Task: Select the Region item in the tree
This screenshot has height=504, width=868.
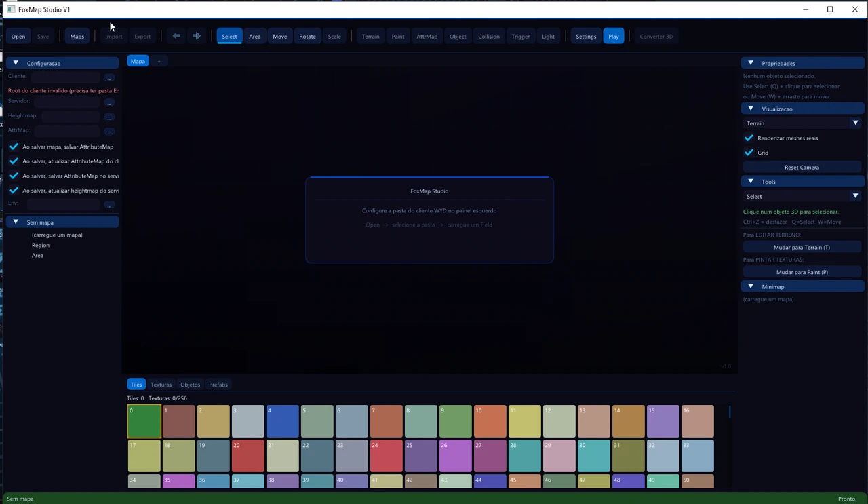Action: tap(41, 245)
